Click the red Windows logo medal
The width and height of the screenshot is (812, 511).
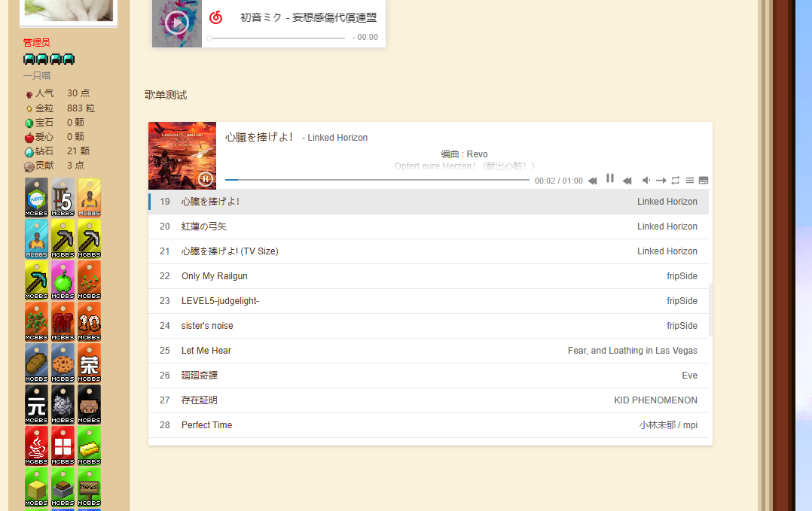point(63,446)
